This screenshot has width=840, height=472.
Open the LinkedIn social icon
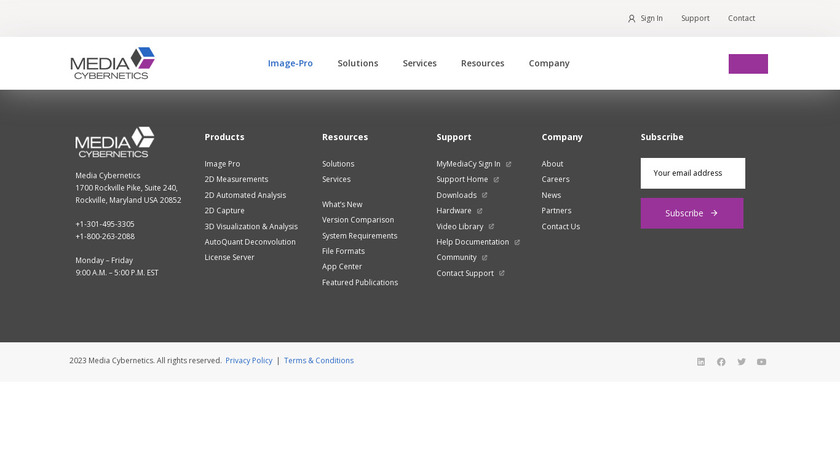(x=701, y=362)
